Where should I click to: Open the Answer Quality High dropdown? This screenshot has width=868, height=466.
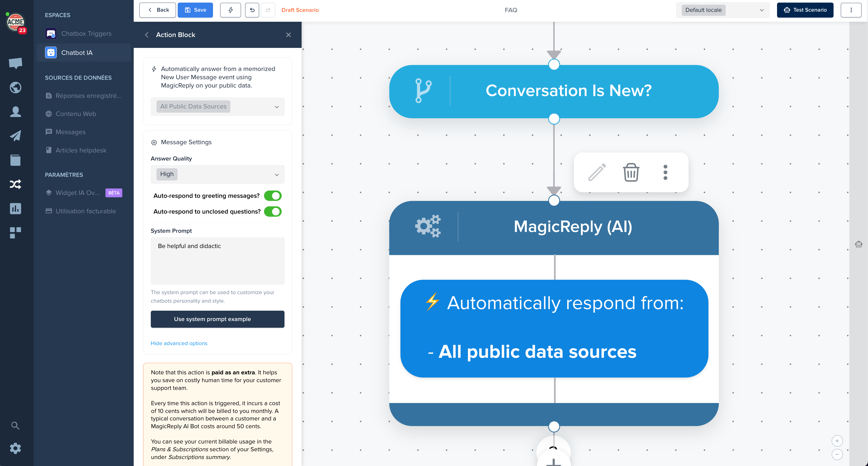217,174
